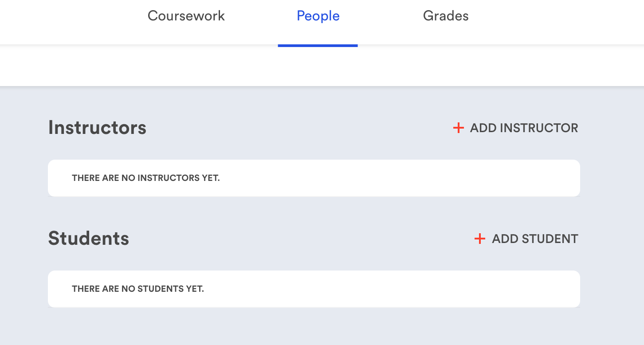Click the red plus icon beside ADD STUDENT
Image resolution: width=644 pixels, height=345 pixels.
point(479,239)
